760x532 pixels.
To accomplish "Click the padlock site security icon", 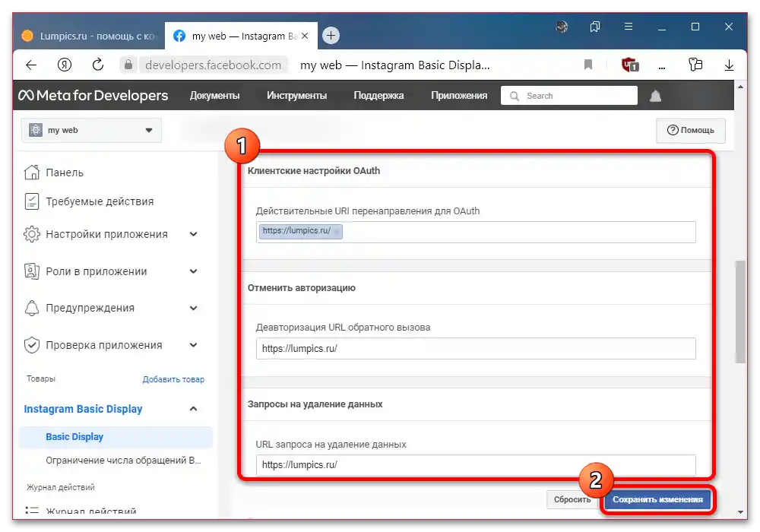I will (128, 65).
